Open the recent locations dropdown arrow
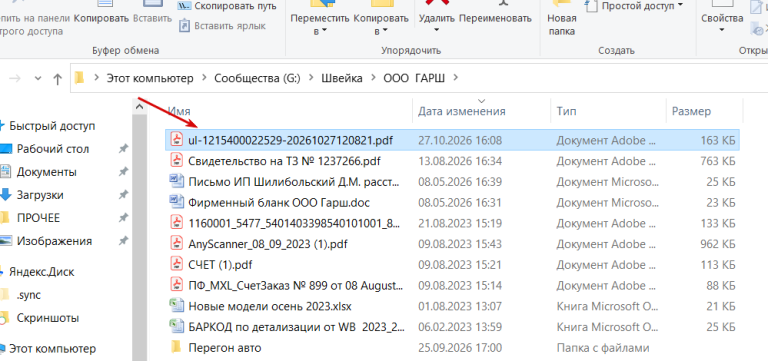768x361 pixels. coord(38,78)
